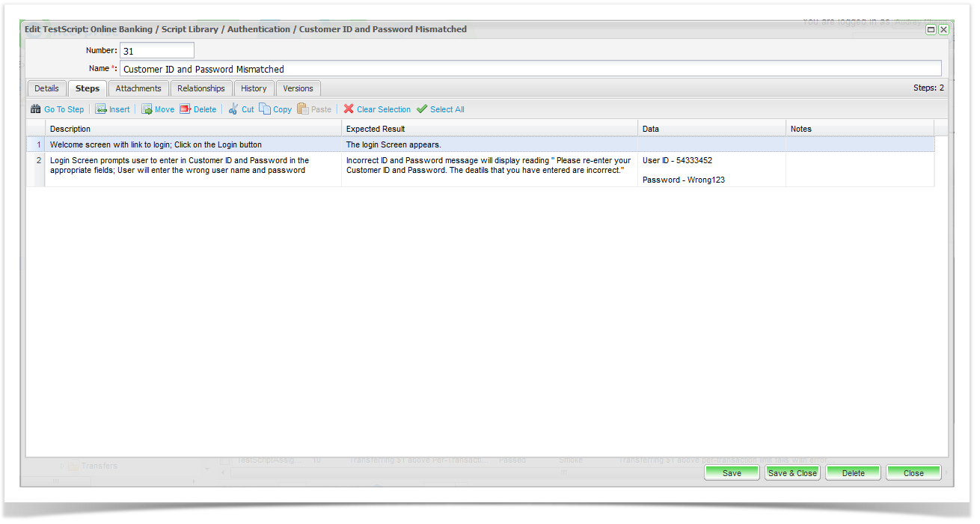Click into the Number input field

(156, 51)
